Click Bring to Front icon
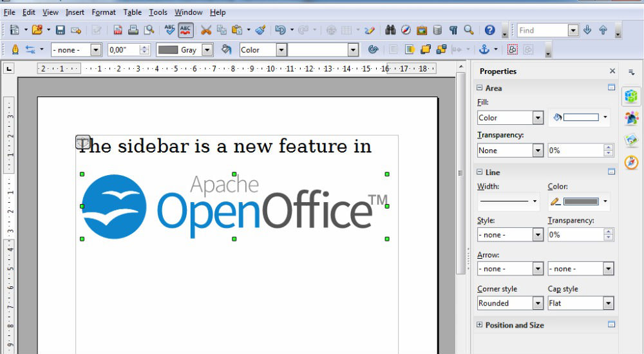Screen dimensions: 644x354 tap(426, 50)
